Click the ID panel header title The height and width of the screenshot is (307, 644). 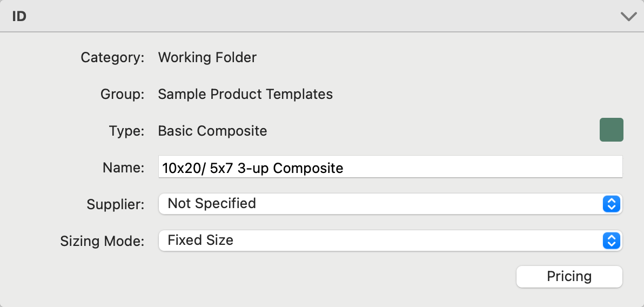19,17
